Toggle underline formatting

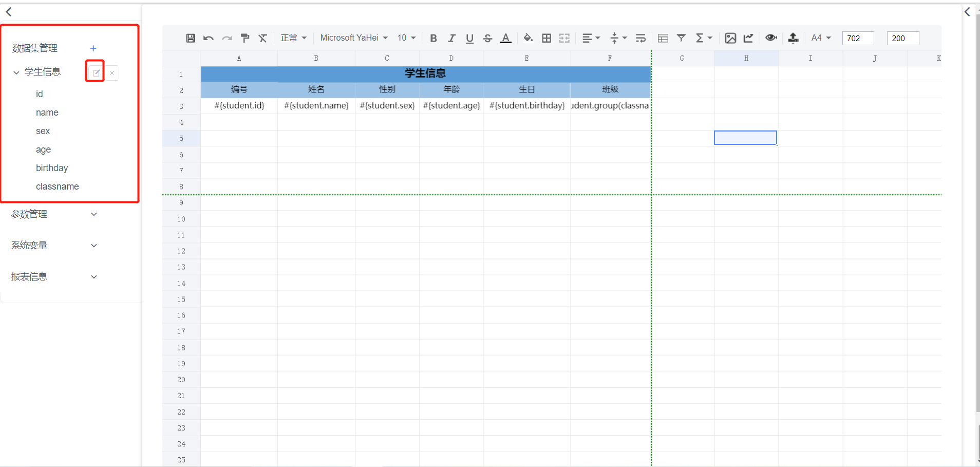[x=469, y=38]
